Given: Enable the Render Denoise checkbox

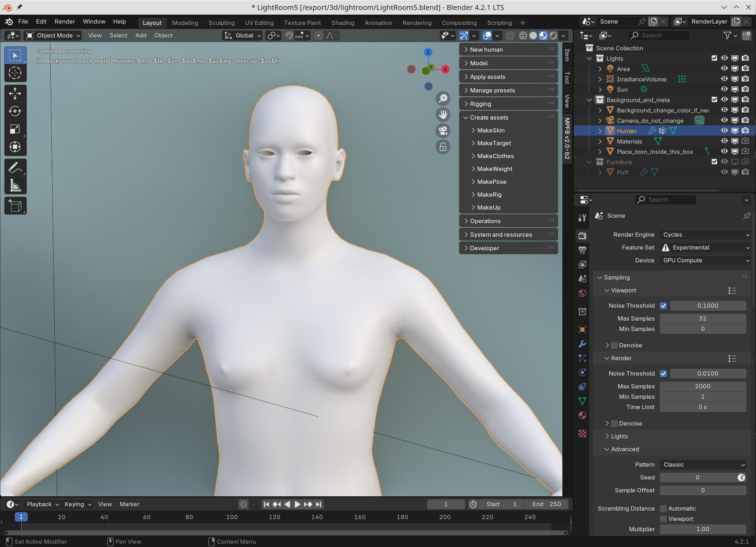Looking at the screenshot, I should pos(615,423).
